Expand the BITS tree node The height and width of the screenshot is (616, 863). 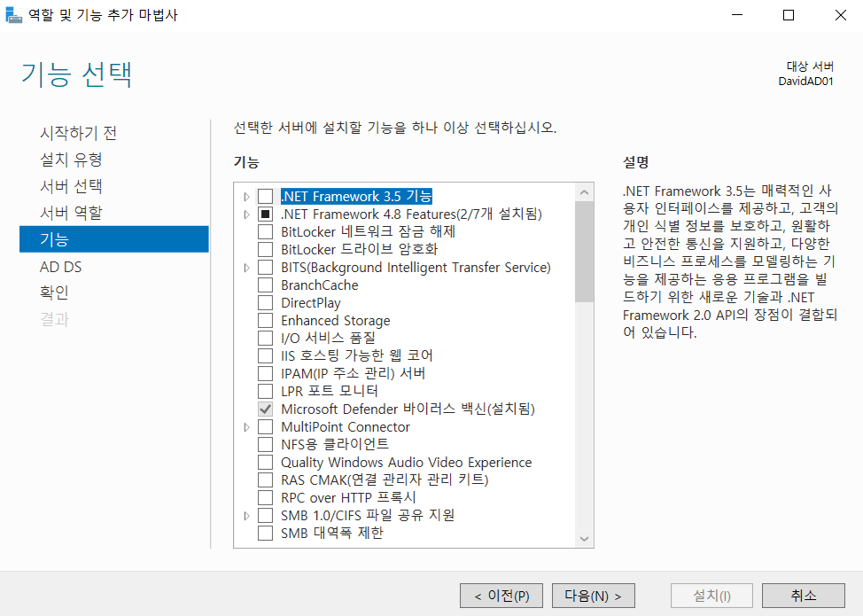(x=246, y=268)
